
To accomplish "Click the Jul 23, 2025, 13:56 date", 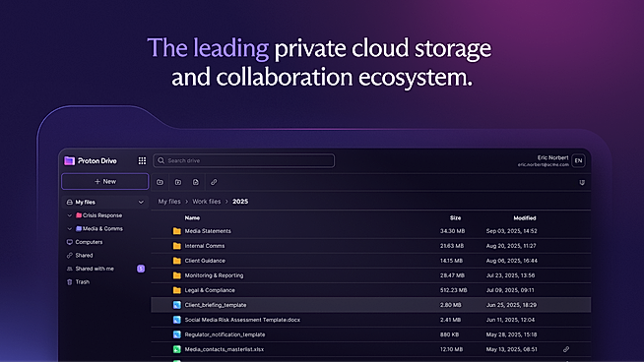I will click(x=510, y=275).
